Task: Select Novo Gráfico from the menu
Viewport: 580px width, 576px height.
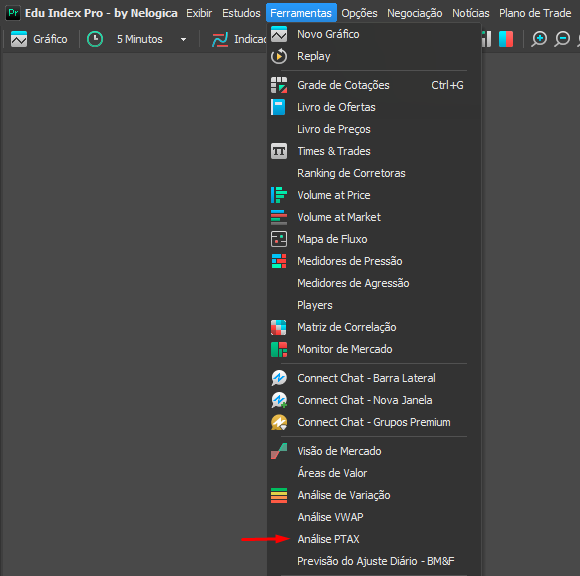Action: (374, 34)
